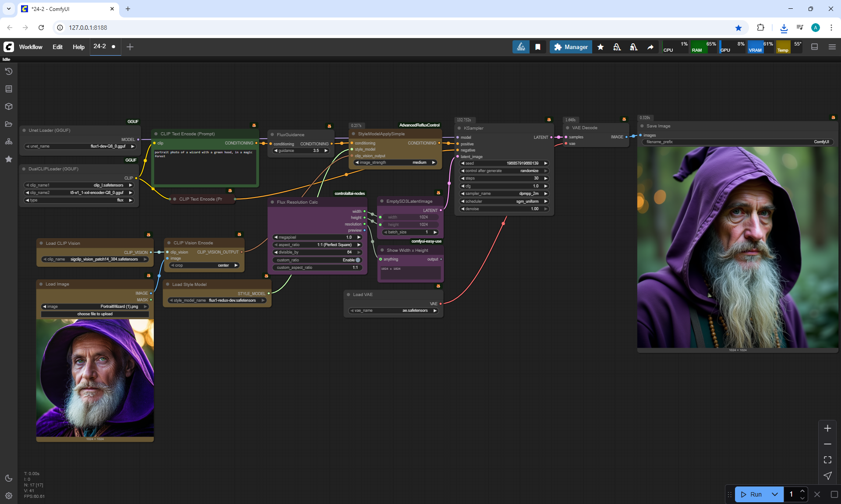Open the node library cube icon
The width and height of the screenshot is (841, 504).
coord(9,106)
